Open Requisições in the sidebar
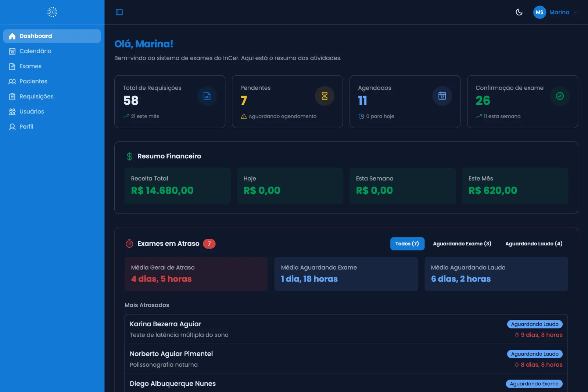 (52, 96)
